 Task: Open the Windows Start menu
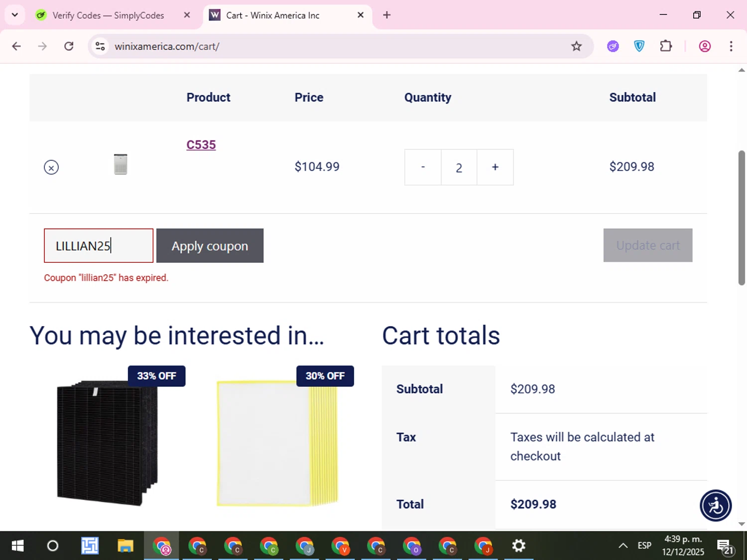(17, 546)
